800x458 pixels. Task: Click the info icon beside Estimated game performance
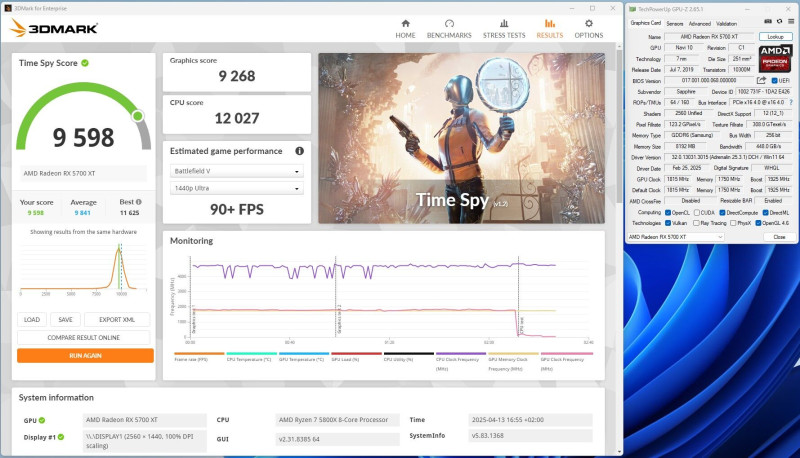(299, 151)
